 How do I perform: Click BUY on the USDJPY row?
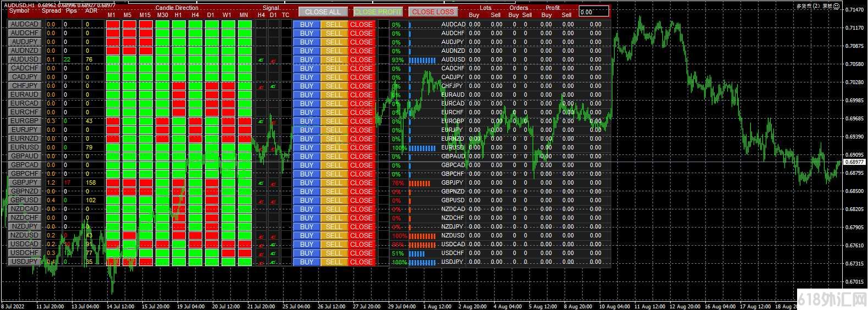click(x=307, y=262)
